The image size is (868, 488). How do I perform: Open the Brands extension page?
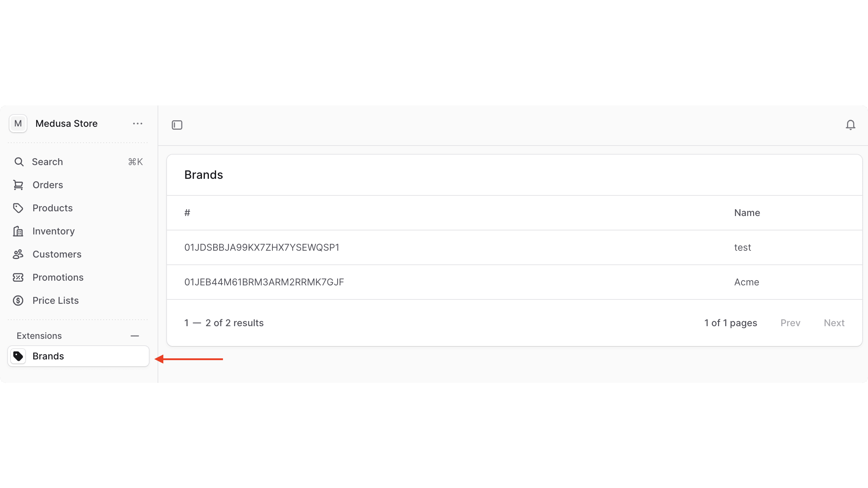click(x=48, y=356)
